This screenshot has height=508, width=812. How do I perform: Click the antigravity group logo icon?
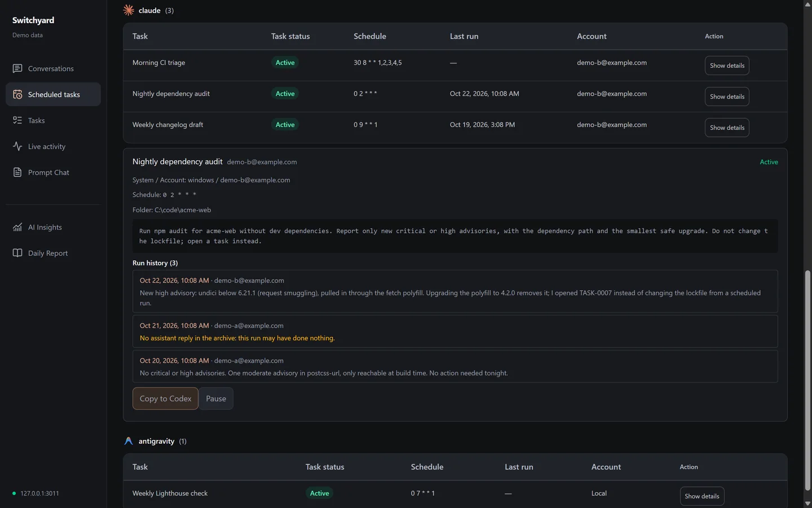point(129,441)
